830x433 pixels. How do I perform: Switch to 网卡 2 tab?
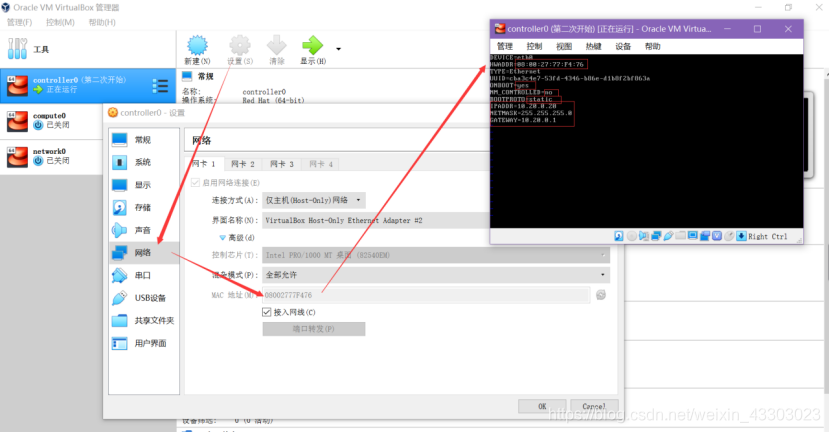click(x=243, y=164)
